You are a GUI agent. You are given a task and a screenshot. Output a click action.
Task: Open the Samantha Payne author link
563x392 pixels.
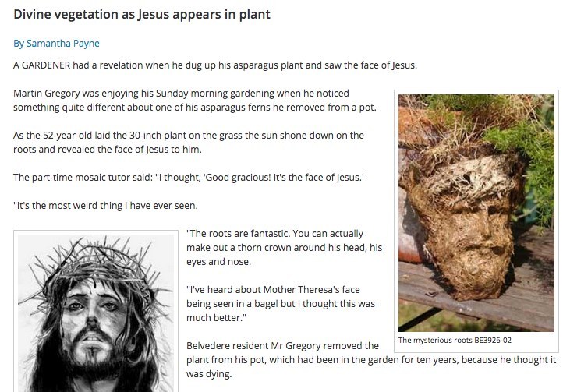[x=56, y=44]
